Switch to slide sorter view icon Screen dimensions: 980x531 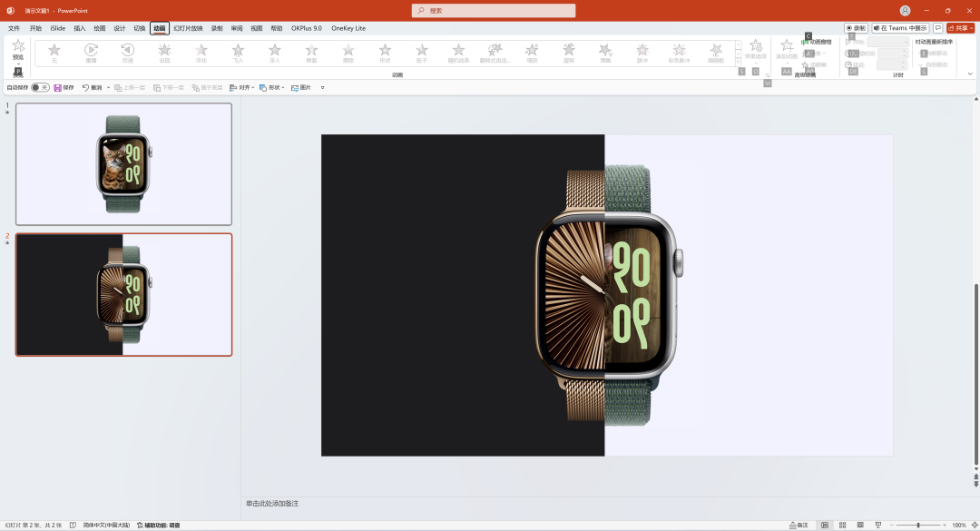point(842,526)
